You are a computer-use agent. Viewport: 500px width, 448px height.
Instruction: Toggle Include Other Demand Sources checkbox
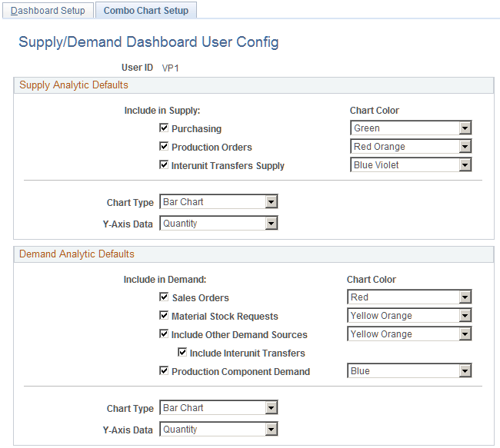pyautogui.click(x=164, y=334)
